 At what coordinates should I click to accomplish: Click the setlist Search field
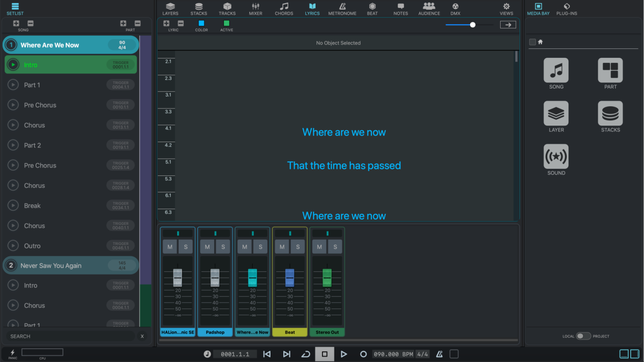71,336
